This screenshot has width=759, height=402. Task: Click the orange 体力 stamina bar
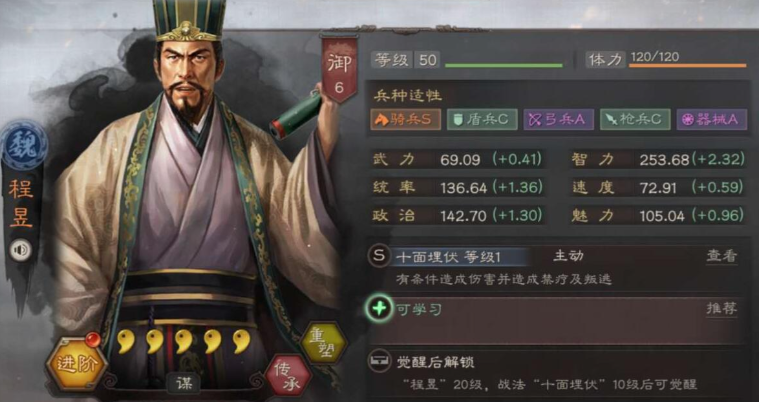687,65
